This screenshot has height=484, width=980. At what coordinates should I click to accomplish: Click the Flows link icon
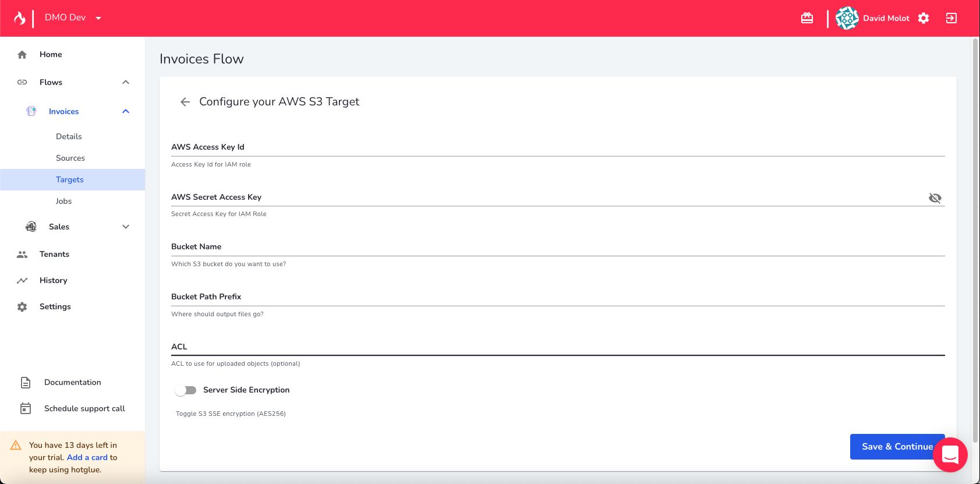tap(22, 82)
